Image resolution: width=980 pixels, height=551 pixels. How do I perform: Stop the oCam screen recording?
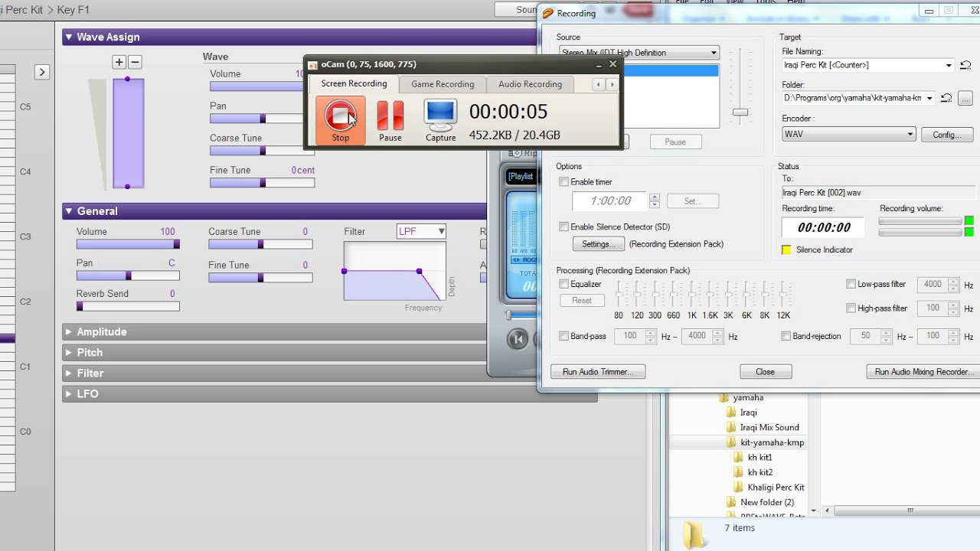pos(341,121)
